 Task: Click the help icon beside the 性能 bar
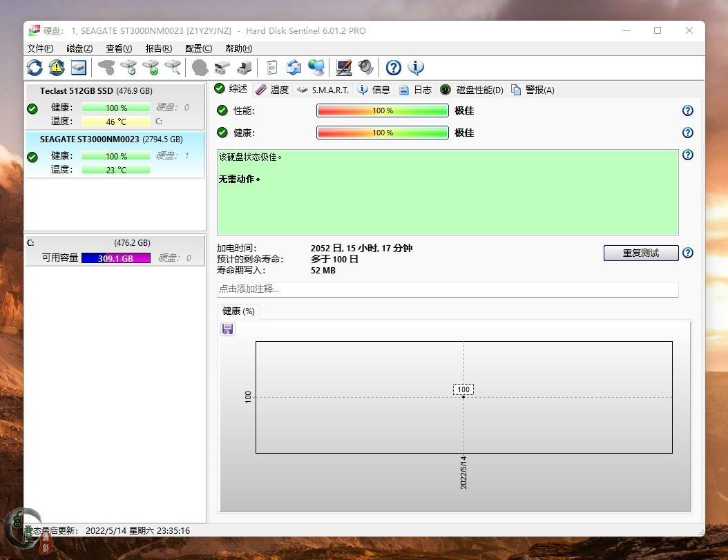tap(687, 110)
